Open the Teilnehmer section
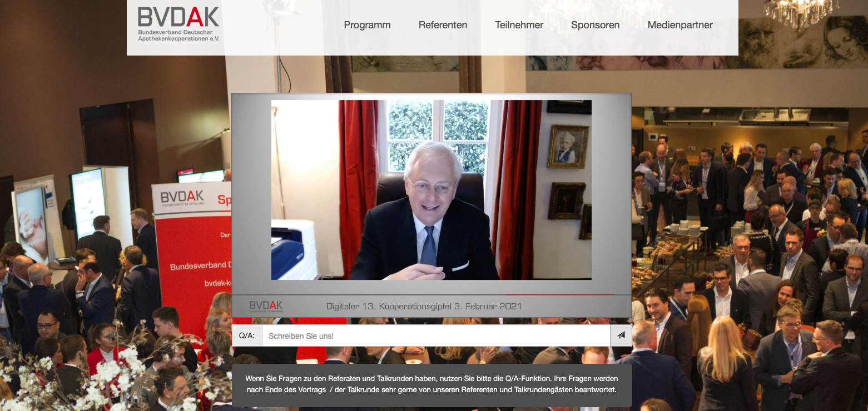868x411 pixels. [519, 25]
